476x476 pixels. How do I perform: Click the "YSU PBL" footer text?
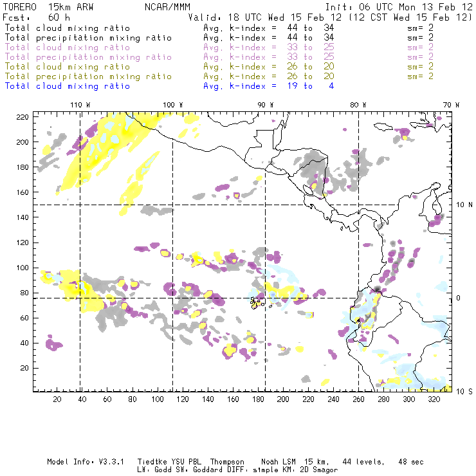pos(186,462)
